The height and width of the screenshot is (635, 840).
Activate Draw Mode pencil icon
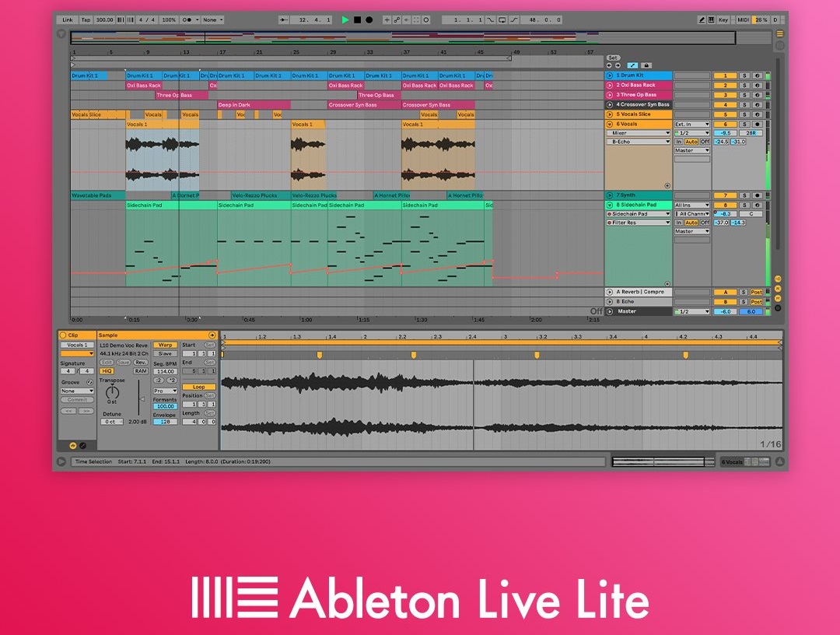pos(702,19)
